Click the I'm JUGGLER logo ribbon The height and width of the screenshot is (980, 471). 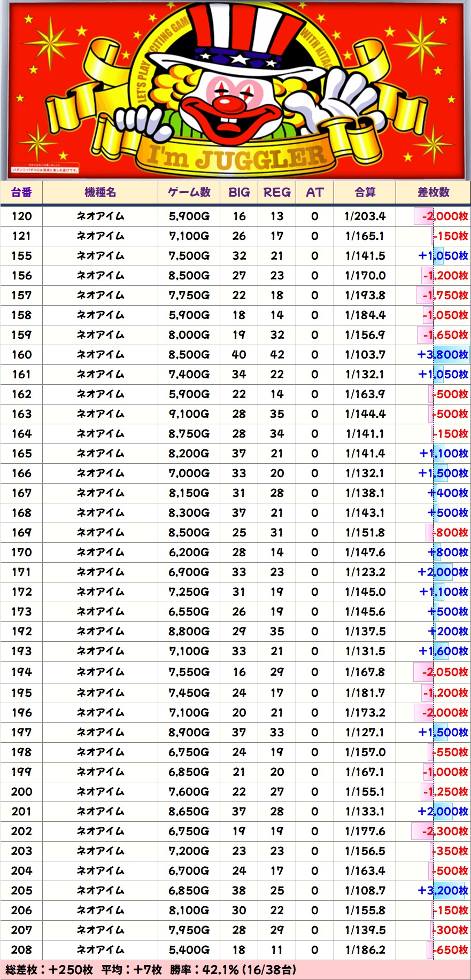tap(236, 157)
